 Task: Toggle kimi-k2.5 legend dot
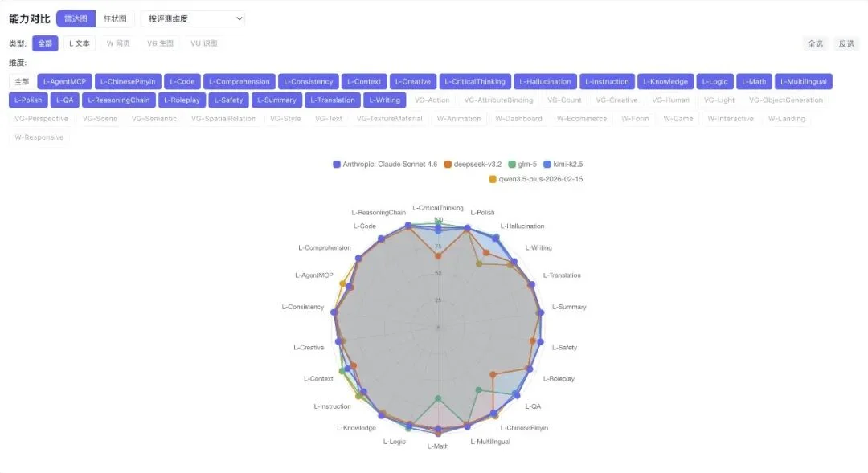(547, 164)
